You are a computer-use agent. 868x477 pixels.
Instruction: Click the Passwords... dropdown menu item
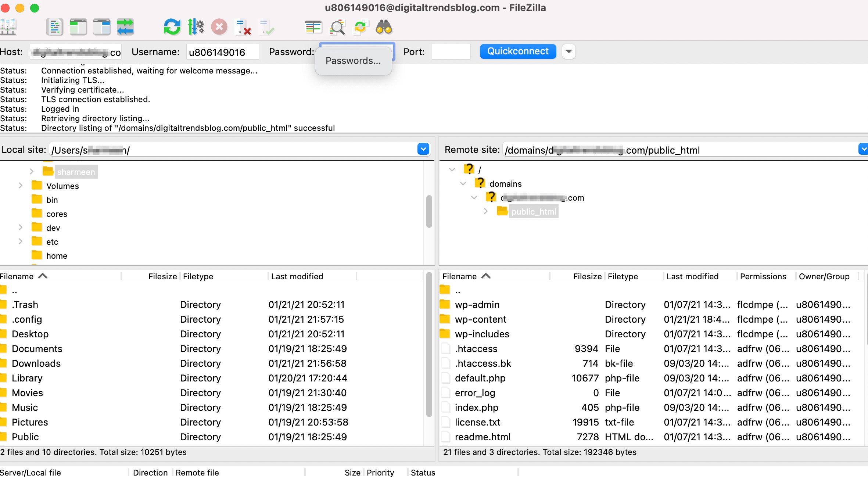(x=353, y=61)
